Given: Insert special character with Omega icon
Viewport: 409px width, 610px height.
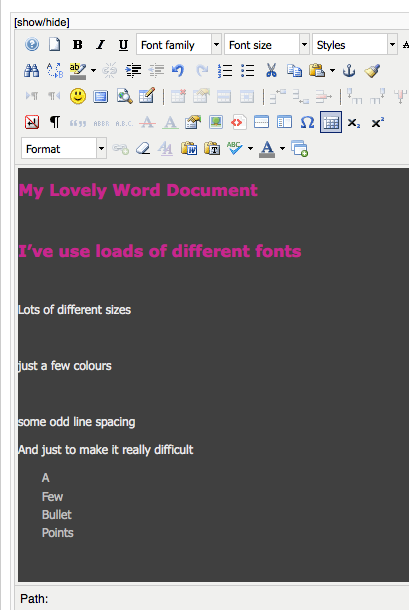Looking at the screenshot, I should pos(307,122).
